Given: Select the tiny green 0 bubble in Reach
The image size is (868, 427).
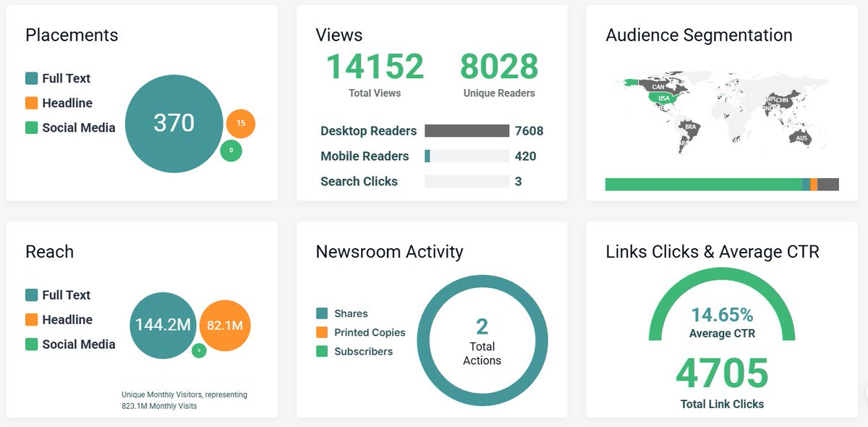Looking at the screenshot, I should [199, 350].
